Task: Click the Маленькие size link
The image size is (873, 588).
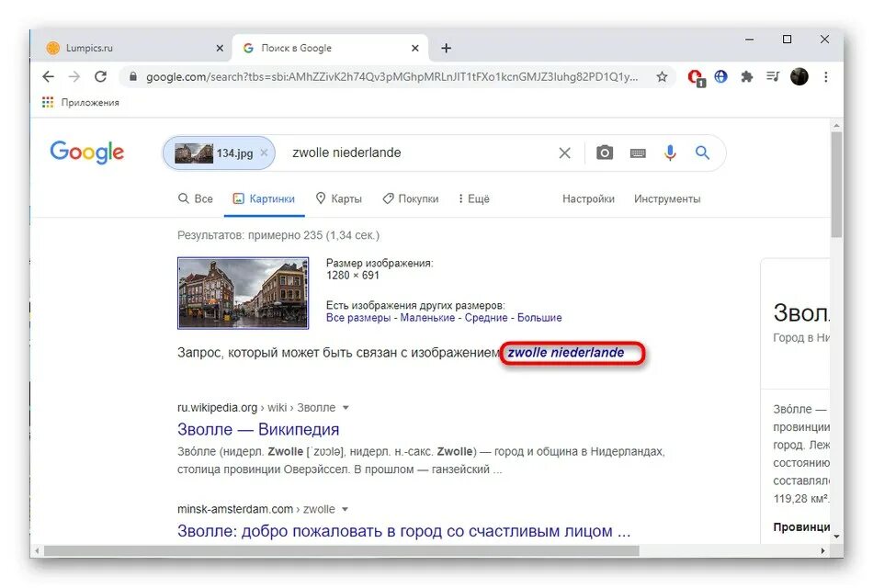Action: pyautogui.click(x=427, y=318)
